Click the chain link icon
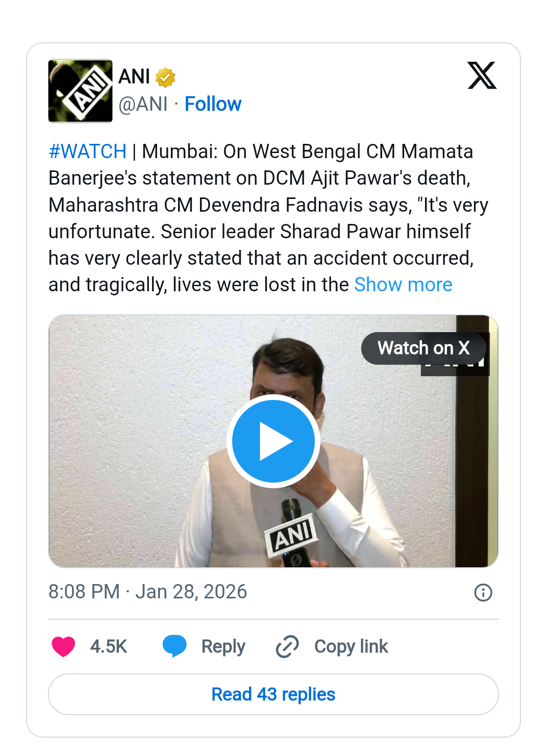The image size is (549, 756). (x=287, y=646)
